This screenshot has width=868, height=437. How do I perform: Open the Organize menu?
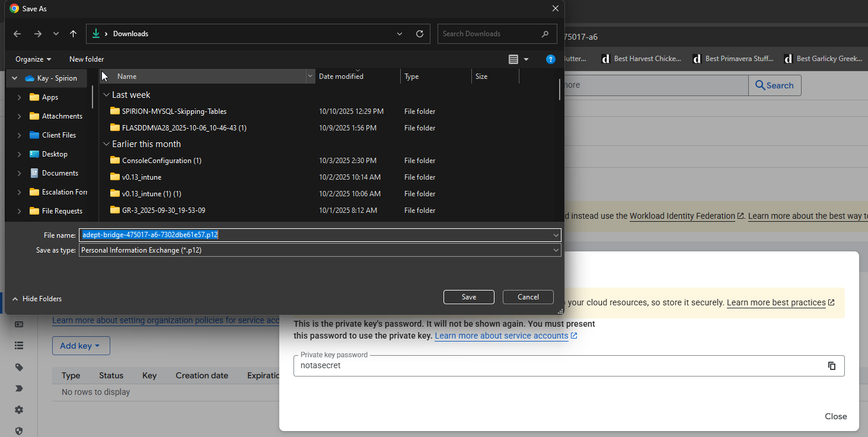coord(33,59)
